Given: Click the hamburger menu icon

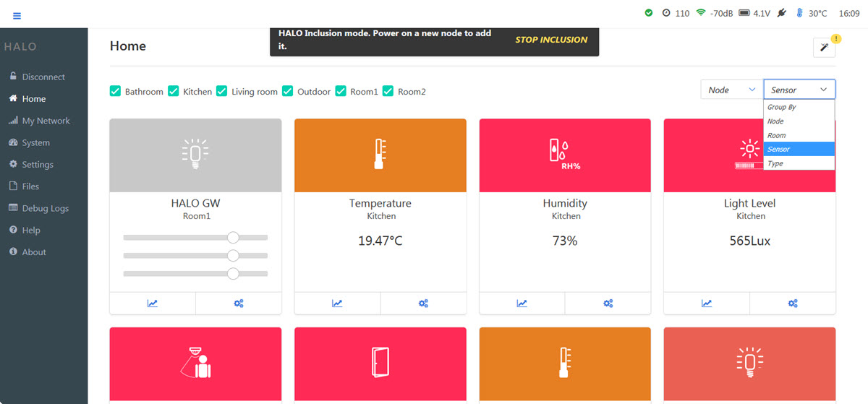Looking at the screenshot, I should coord(17,16).
